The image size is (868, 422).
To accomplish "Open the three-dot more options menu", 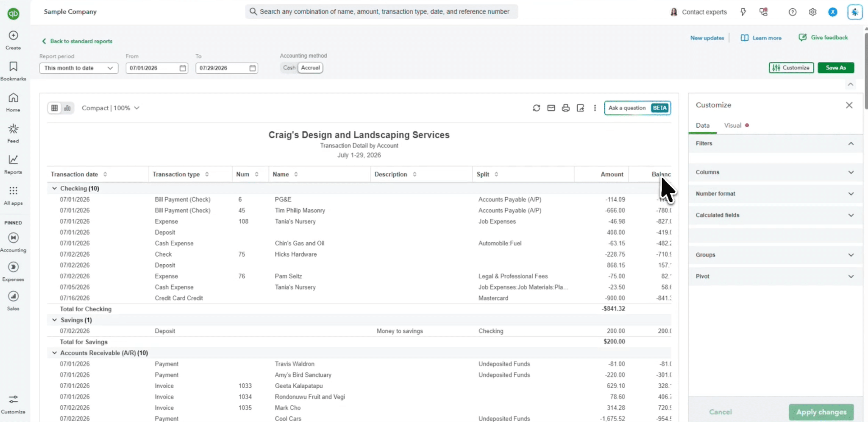I will [595, 108].
